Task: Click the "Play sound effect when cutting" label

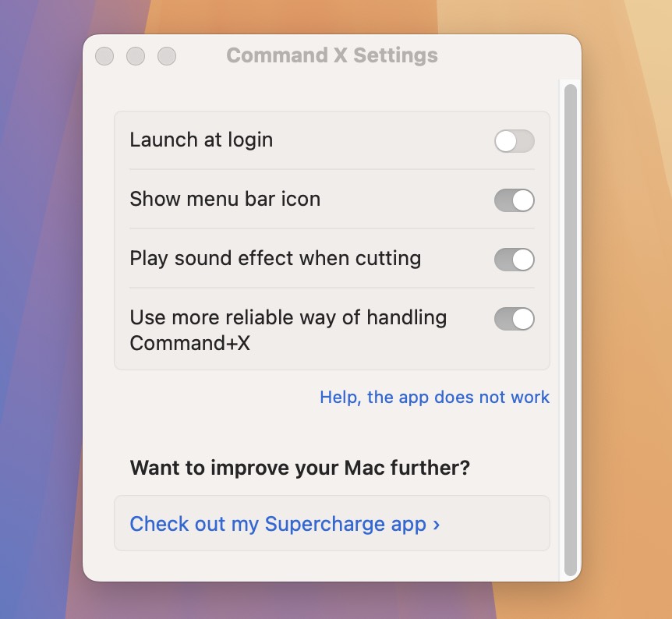Action: (275, 259)
